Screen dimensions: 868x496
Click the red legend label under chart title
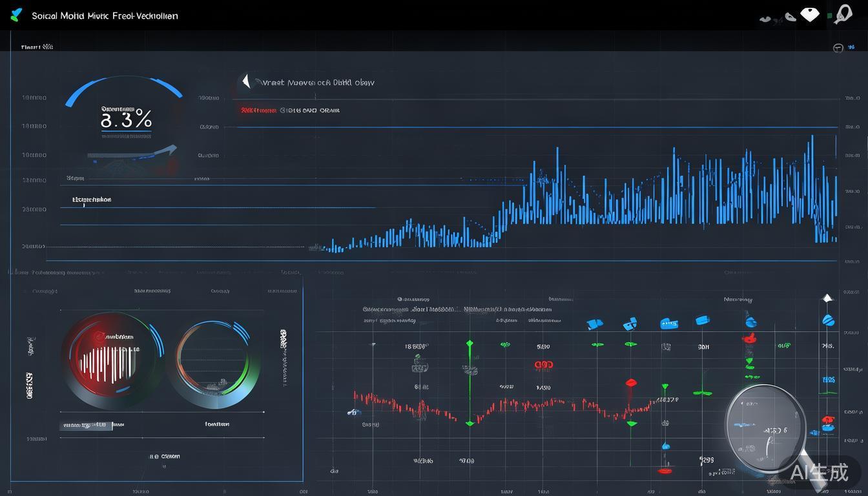coord(258,110)
